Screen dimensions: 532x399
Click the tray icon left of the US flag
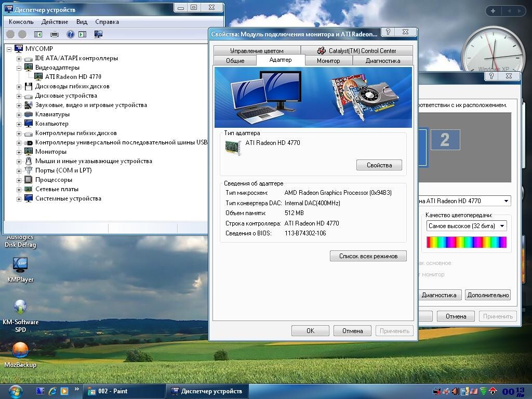click(464, 391)
